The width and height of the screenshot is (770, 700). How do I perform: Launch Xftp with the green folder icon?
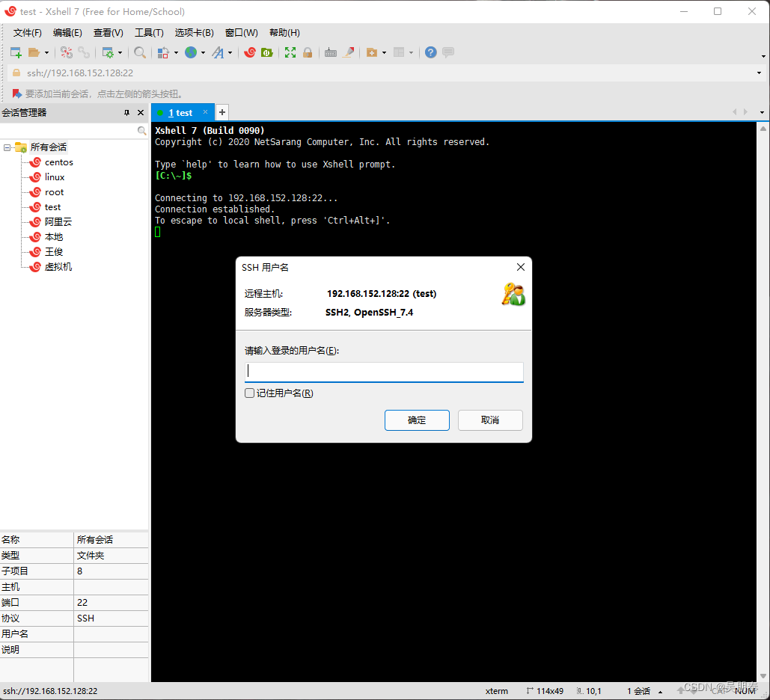[x=266, y=52]
